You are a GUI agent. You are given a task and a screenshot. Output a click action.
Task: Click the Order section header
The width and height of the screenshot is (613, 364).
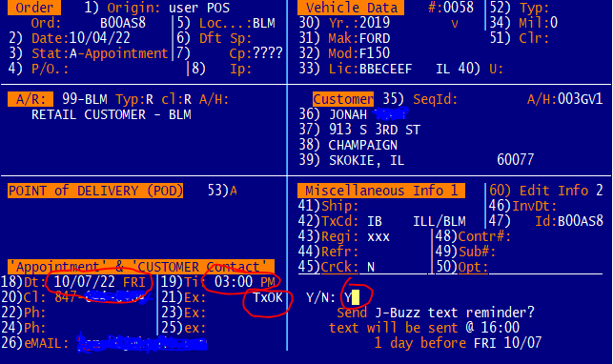point(34,8)
